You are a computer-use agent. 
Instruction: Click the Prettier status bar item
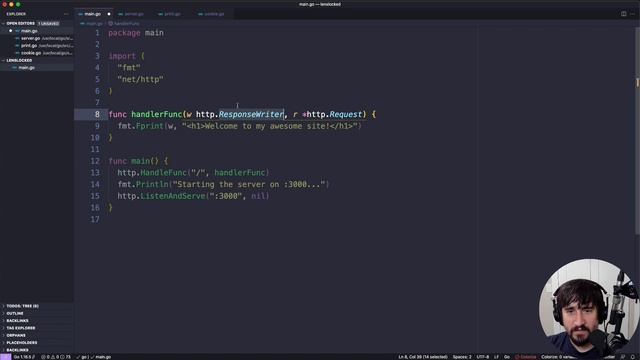(609, 357)
